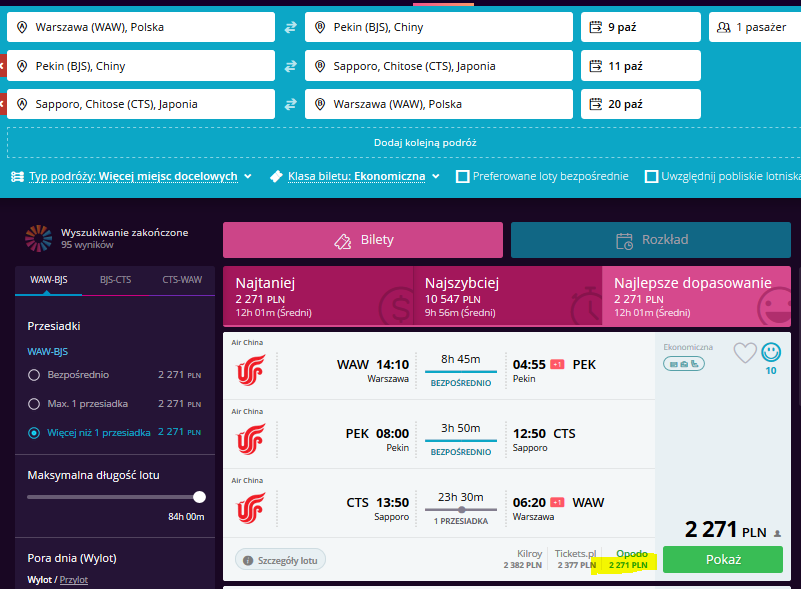Remove the Pekin to Sapporo leg

click(x=3, y=66)
